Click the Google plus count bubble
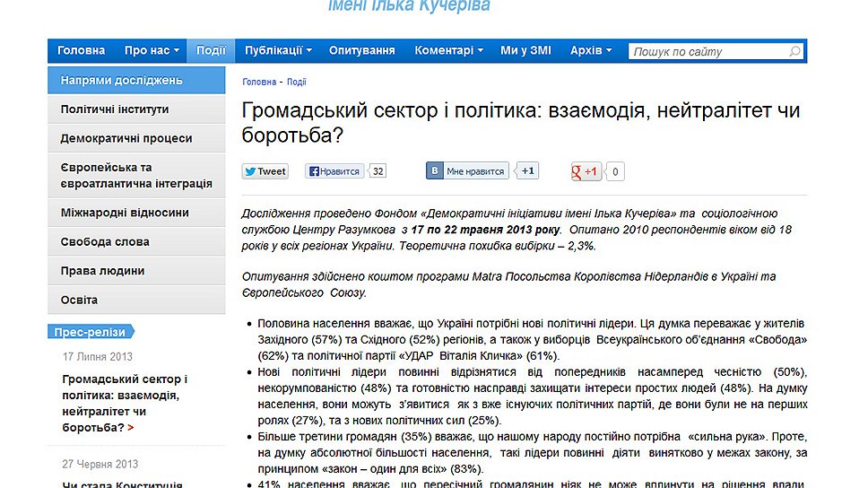Image resolution: width=868 pixels, height=488 pixels. pos(616,172)
